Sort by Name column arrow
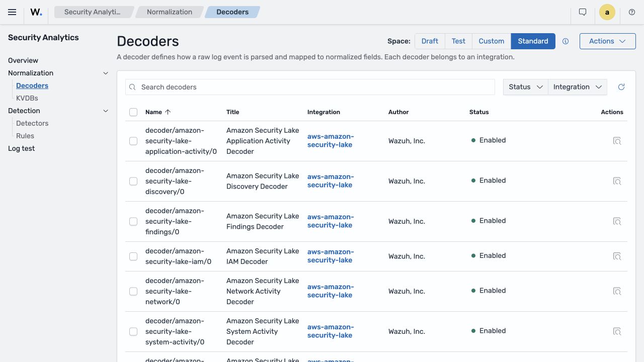This screenshot has width=644, height=362. click(x=168, y=112)
